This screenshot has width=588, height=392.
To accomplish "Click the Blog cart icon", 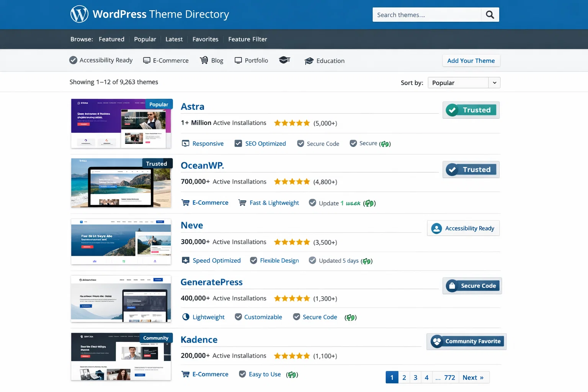I will pyautogui.click(x=204, y=60).
